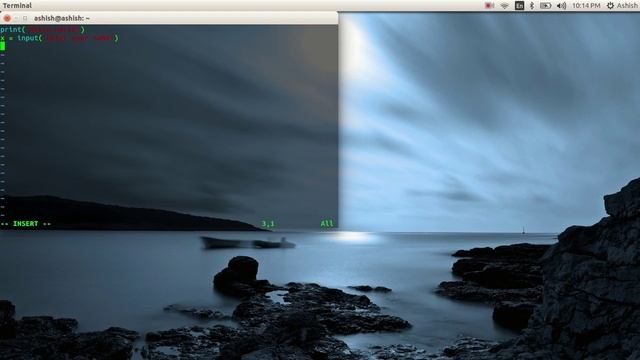Open the Bluetooth indicator menu
640x360 pixels.
coord(531,6)
